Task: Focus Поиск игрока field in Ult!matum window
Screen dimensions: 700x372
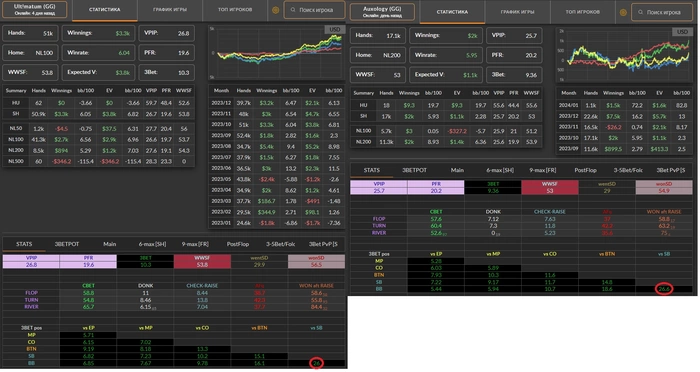Action: tap(314, 10)
